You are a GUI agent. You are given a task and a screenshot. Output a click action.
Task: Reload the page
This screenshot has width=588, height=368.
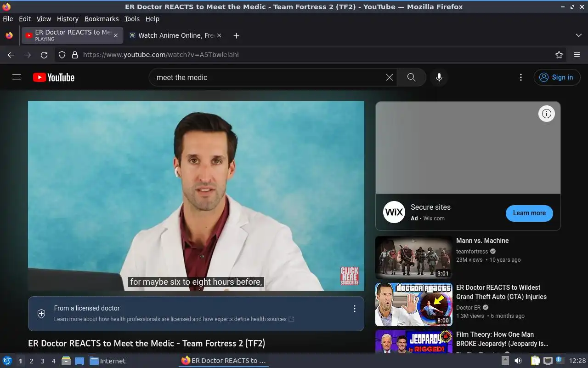pos(44,55)
